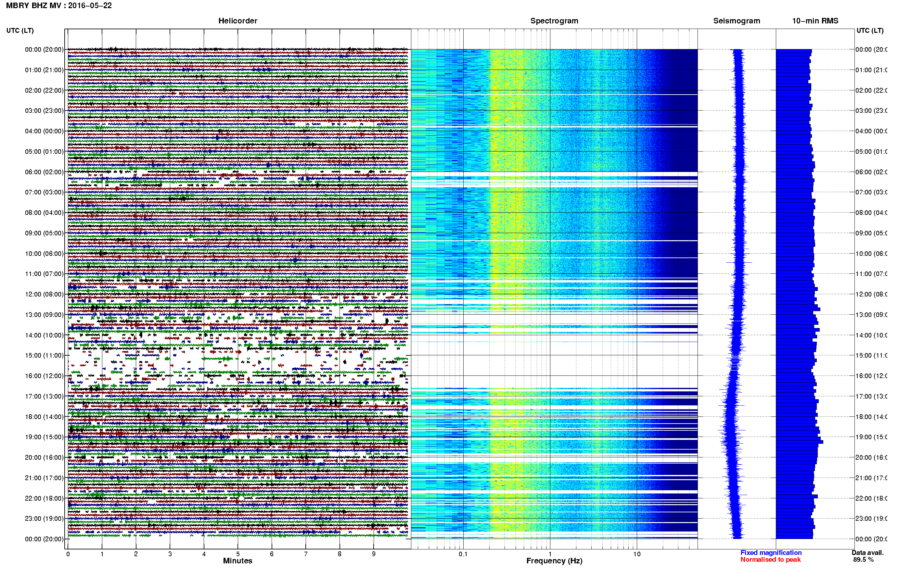
Task: Select left time label '06:00 (02:00)'
Action: click(44, 172)
